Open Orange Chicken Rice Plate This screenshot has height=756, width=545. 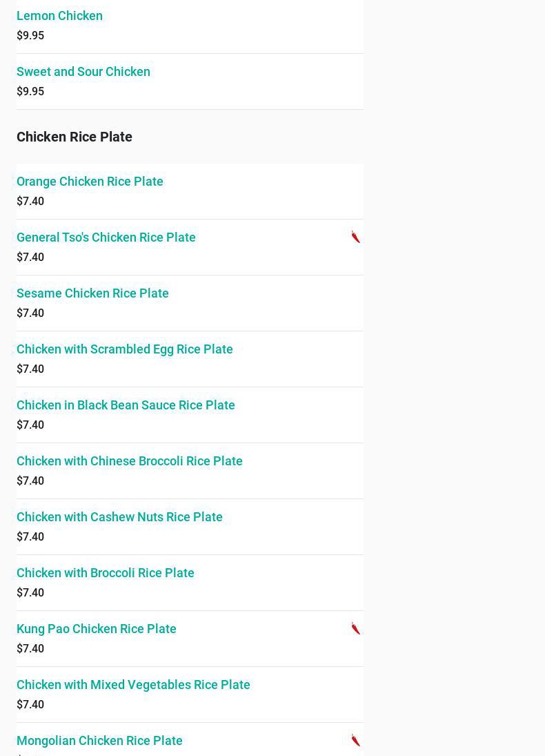pos(90,181)
